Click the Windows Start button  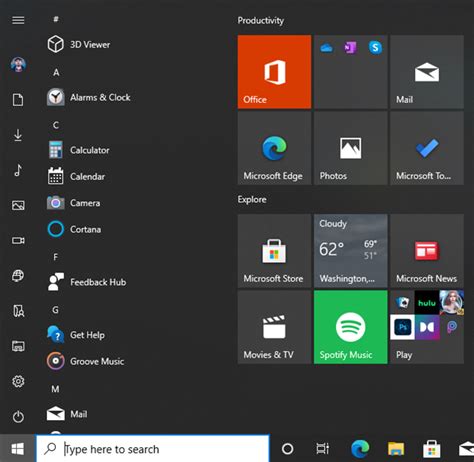tap(18, 449)
